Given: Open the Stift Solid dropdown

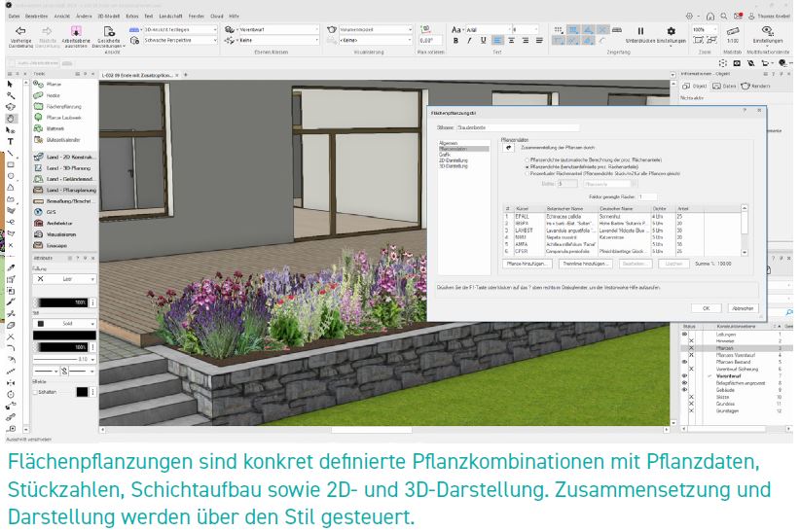Looking at the screenshot, I should pos(64,324).
